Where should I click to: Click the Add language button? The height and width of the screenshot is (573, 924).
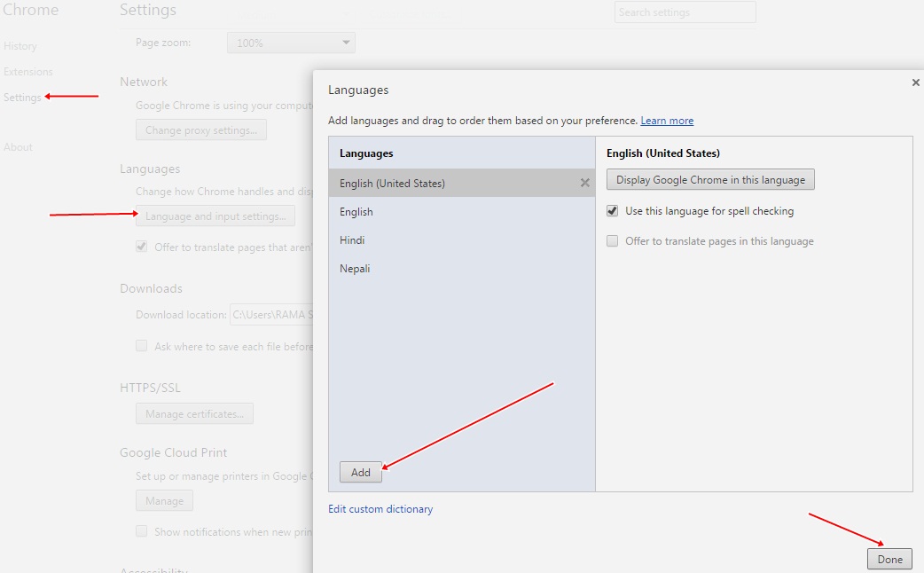click(x=360, y=472)
